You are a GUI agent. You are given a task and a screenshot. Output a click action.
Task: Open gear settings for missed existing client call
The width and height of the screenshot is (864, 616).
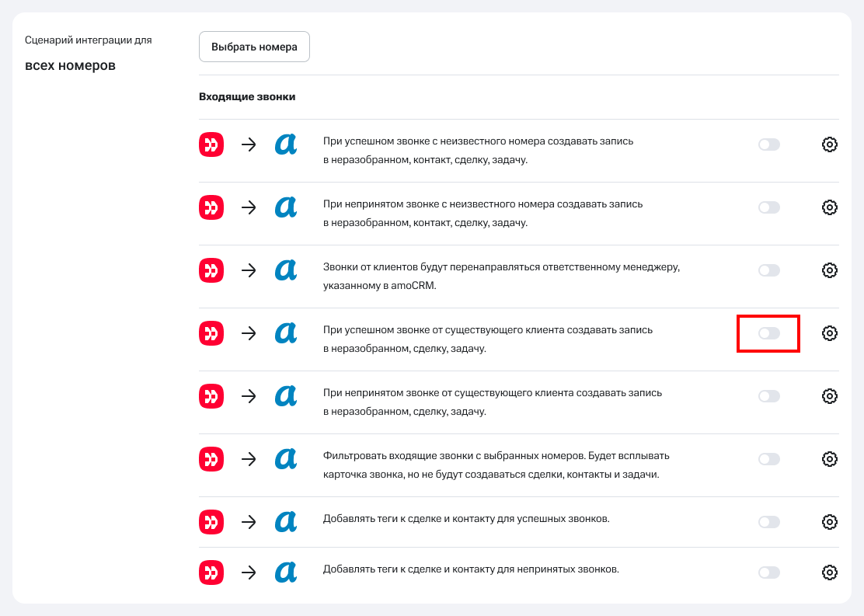[x=829, y=396]
